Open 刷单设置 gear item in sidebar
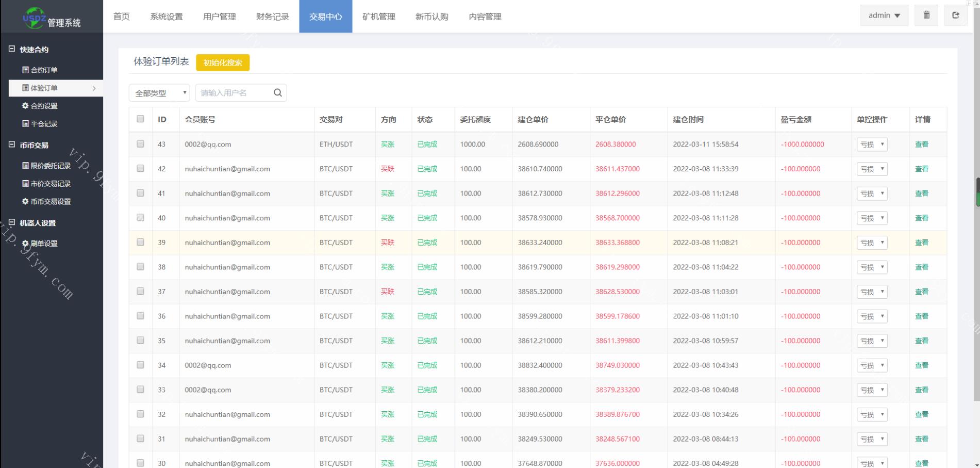The height and width of the screenshot is (468, 980). point(44,244)
